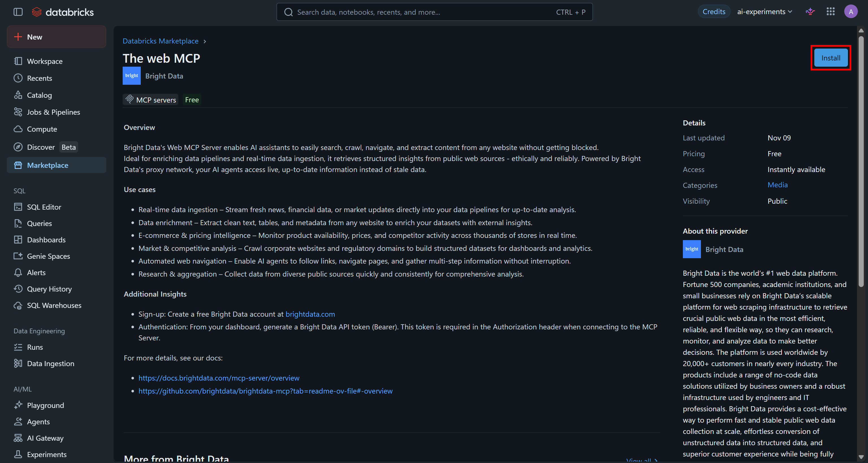868x463 pixels.
Task: Click the Install button
Action: pyautogui.click(x=831, y=58)
